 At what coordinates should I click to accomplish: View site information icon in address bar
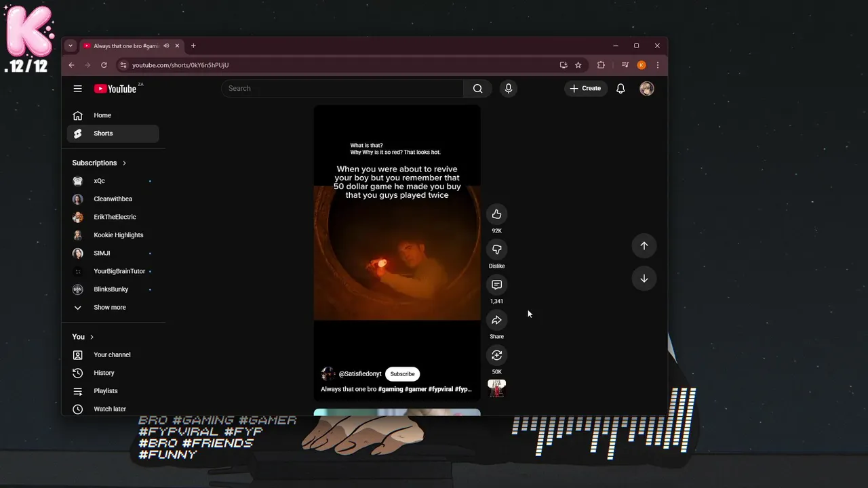tap(123, 65)
